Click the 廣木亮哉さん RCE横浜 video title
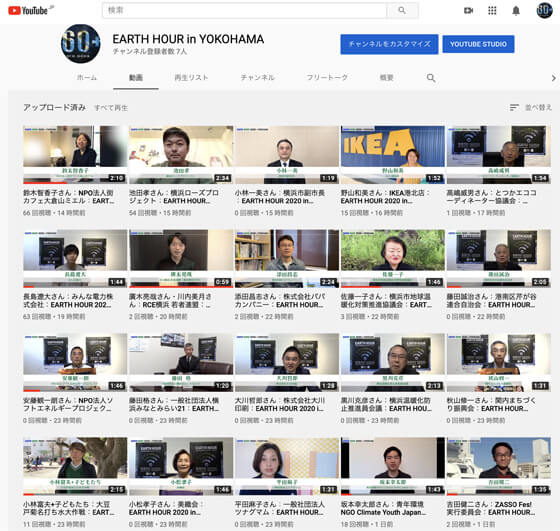This screenshot has width=560, height=531. (170, 301)
